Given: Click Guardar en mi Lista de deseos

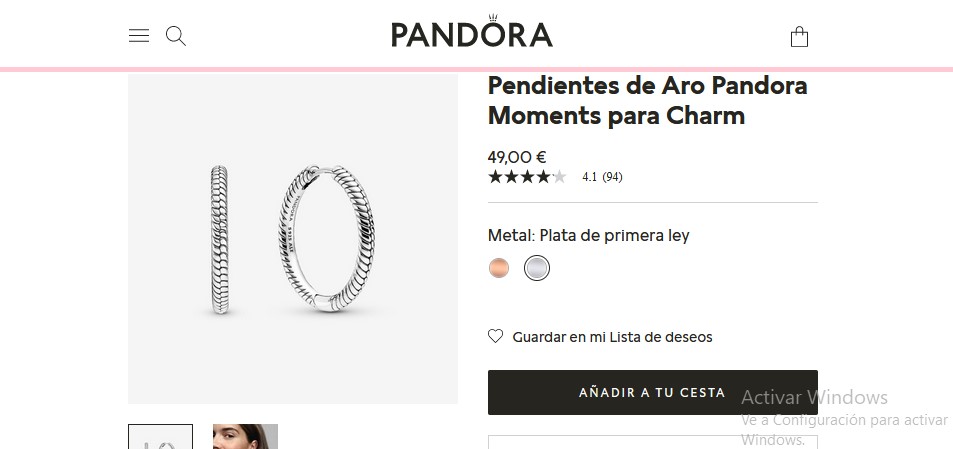Looking at the screenshot, I should pyautogui.click(x=612, y=337).
